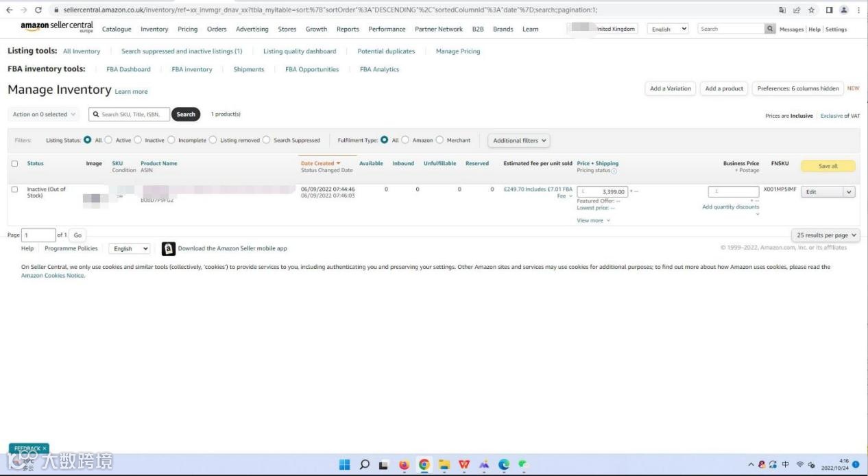The image size is (868, 476).
Task: Click the Amazon Seller Central logo
Action: [x=57, y=27]
